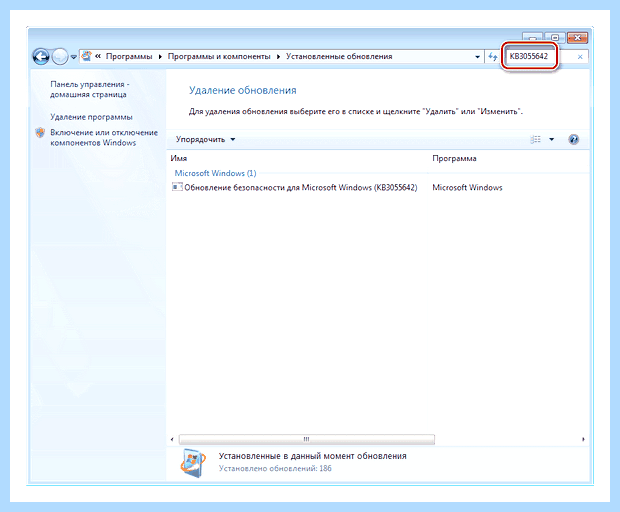Click the installed updates icon in details pane

tap(193, 463)
